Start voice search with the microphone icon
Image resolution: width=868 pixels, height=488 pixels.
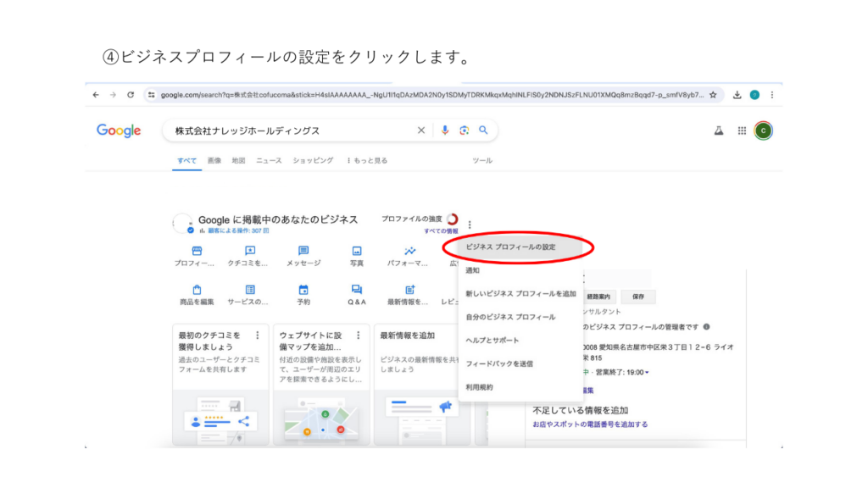pos(444,130)
